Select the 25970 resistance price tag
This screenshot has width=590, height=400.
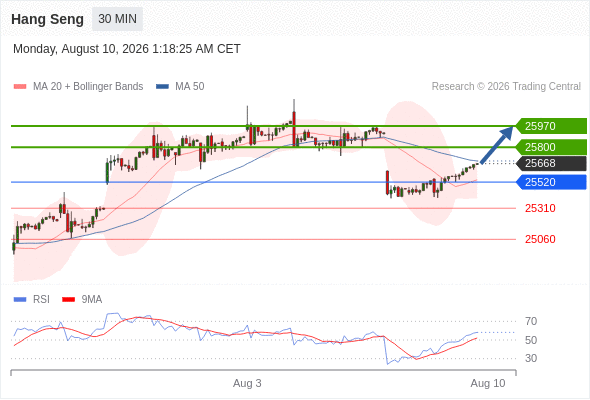point(551,126)
